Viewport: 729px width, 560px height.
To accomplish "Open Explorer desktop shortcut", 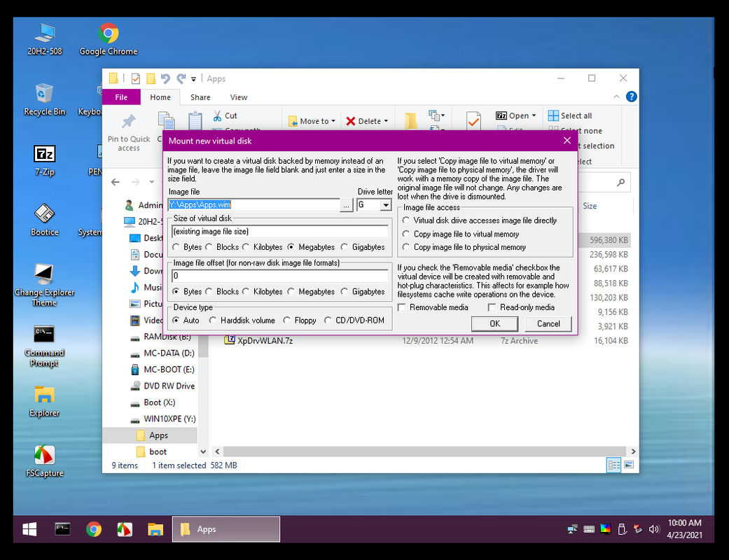I will pyautogui.click(x=44, y=400).
